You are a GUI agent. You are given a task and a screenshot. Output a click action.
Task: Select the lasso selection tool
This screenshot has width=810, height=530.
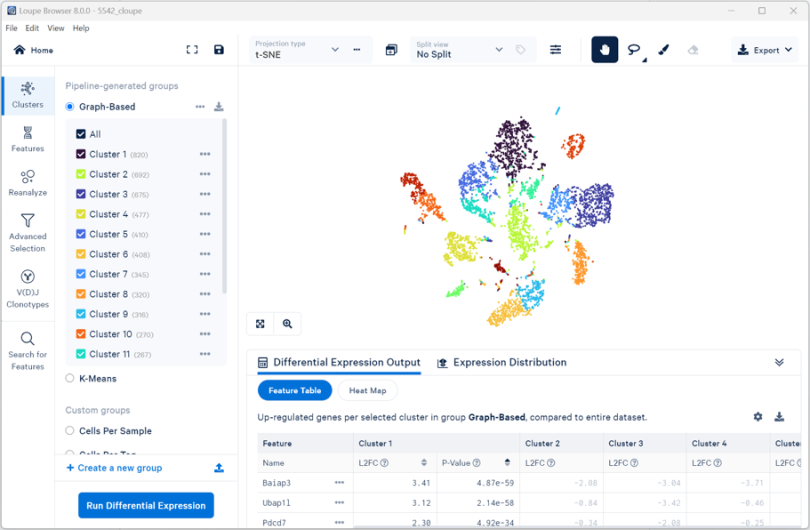coord(633,50)
